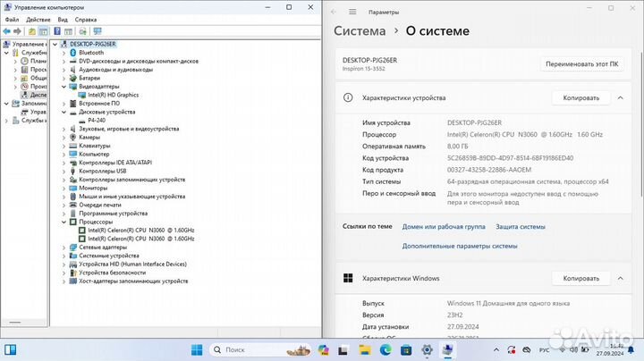This screenshot has width=644, height=361.
Task: Click the clock showing 27.09.2024
Action: tap(610, 350)
